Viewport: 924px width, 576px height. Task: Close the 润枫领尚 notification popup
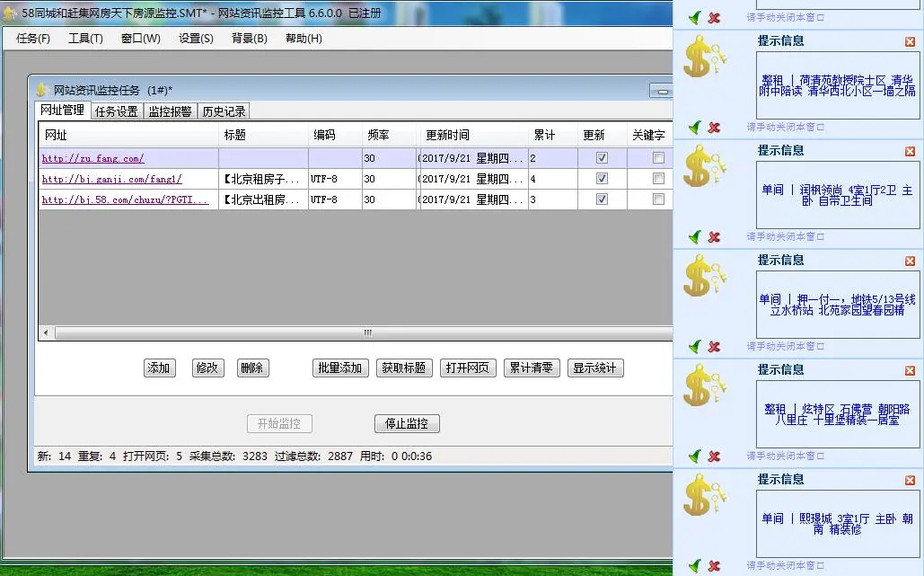(x=911, y=152)
